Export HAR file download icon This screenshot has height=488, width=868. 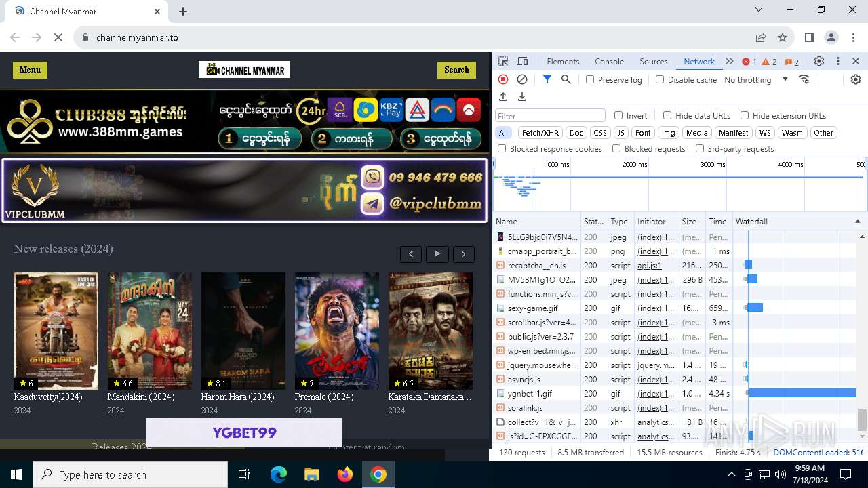tap(522, 97)
